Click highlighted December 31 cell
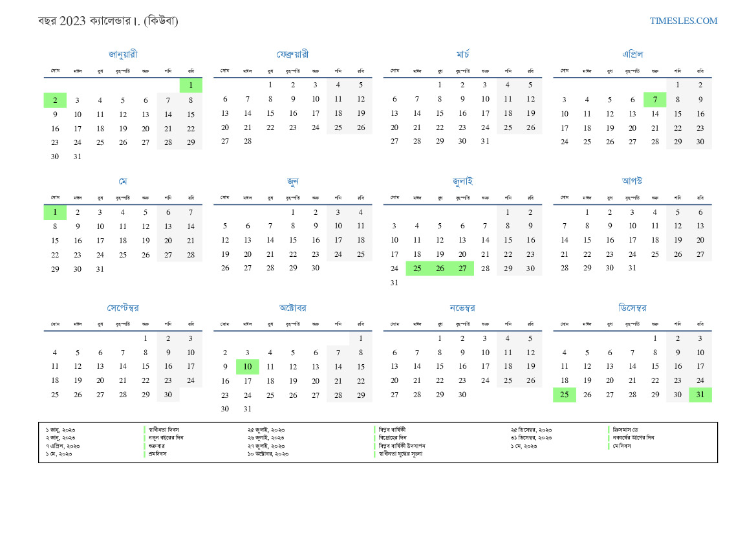Screen dimensions: 756x535 click(700, 395)
